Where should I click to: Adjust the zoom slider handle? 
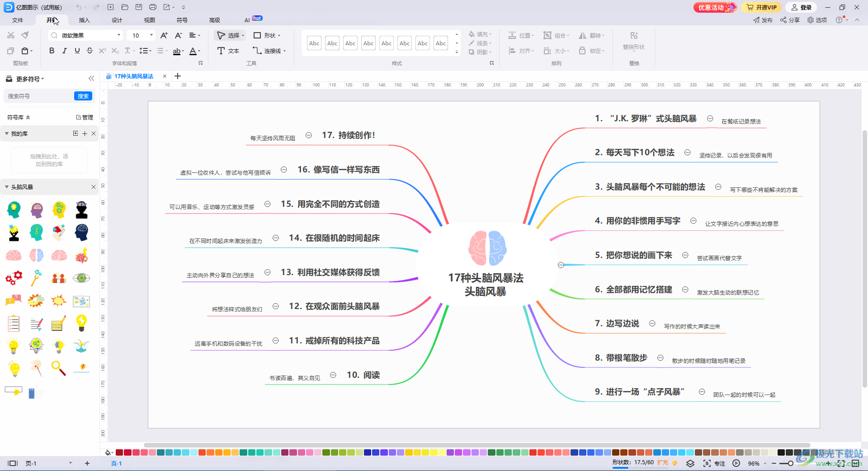(790, 463)
